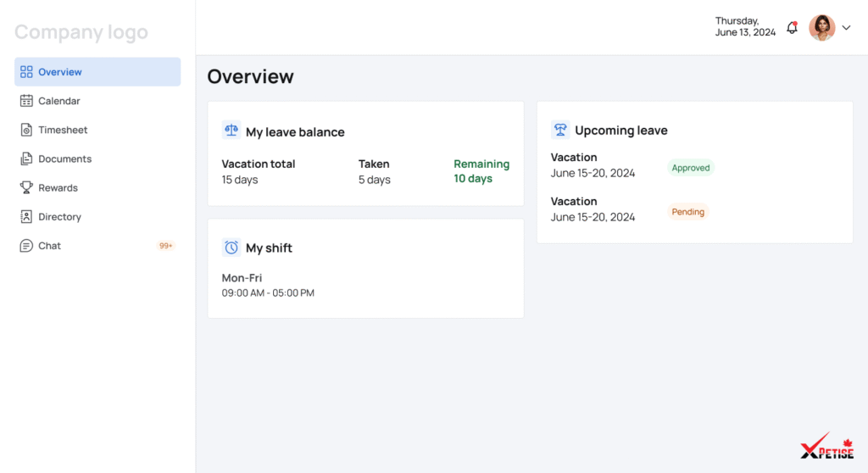Click the Overview grid icon in sidebar
Image resolution: width=868 pixels, height=473 pixels.
coord(26,72)
